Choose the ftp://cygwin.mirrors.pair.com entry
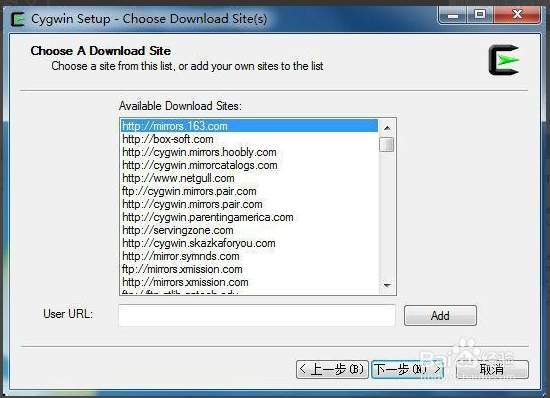This screenshot has width=550, height=398. [249, 191]
